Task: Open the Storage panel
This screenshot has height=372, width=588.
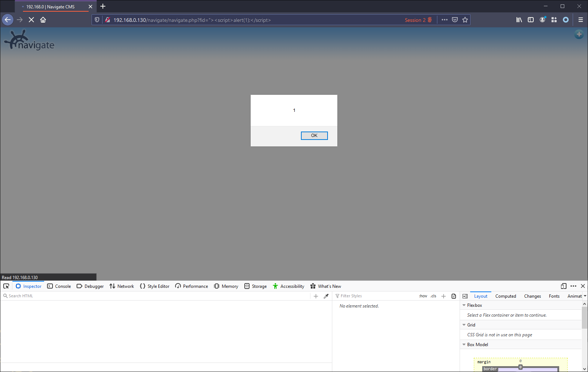Action: coord(256,286)
